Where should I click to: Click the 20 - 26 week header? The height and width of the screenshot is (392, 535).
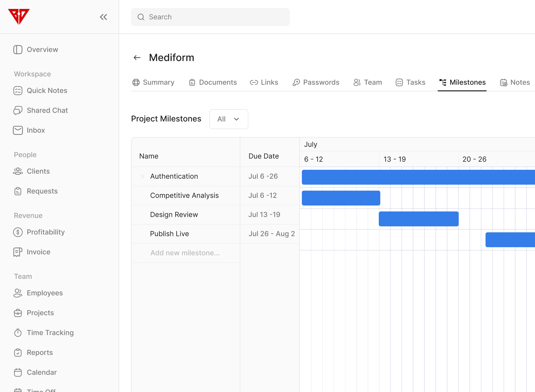point(474,159)
